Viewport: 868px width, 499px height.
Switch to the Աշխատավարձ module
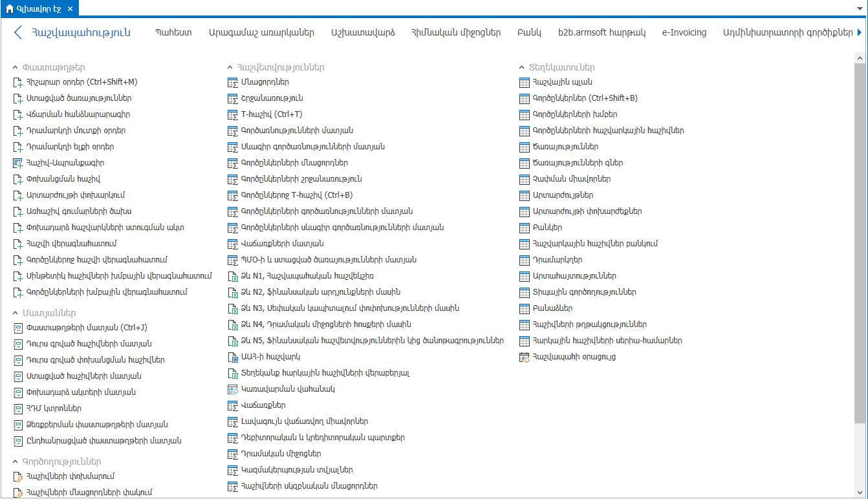(x=362, y=32)
